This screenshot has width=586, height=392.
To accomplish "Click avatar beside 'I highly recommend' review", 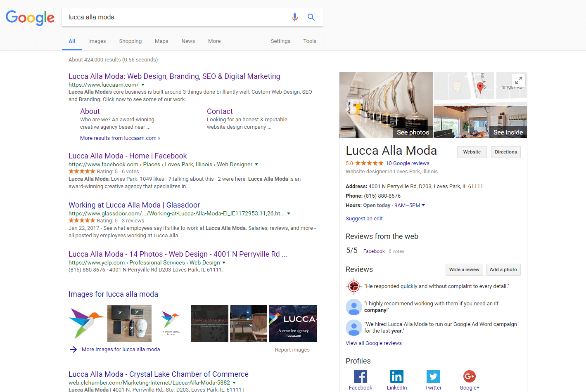I will [353, 307].
